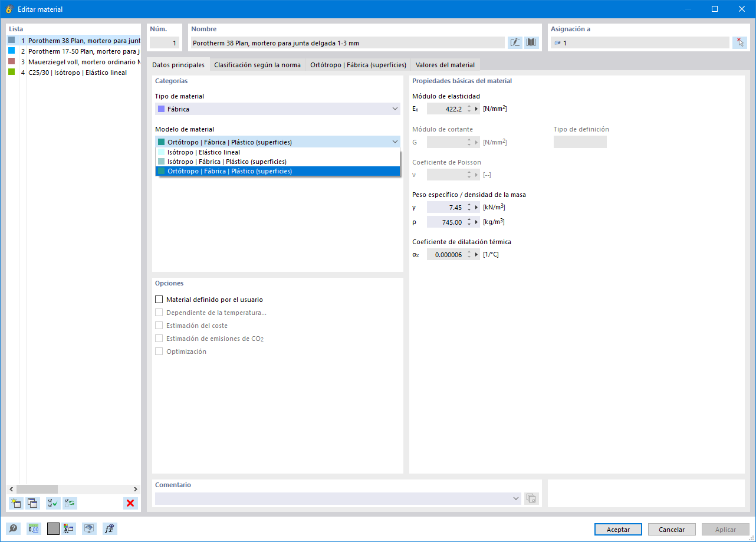The width and height of the screenshot is (756, 542).
Task: Open Valores del material tab
Action: [445, 65]
